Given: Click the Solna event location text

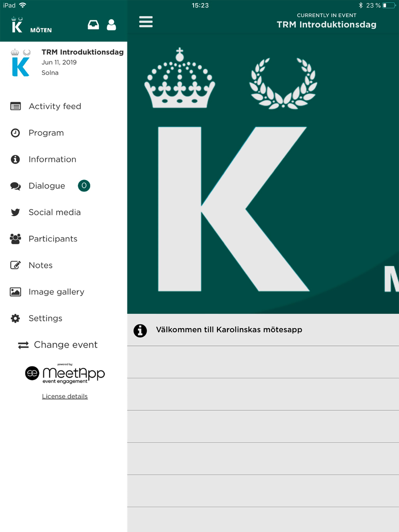Looking at the screenshot, I should click(50, 73).
